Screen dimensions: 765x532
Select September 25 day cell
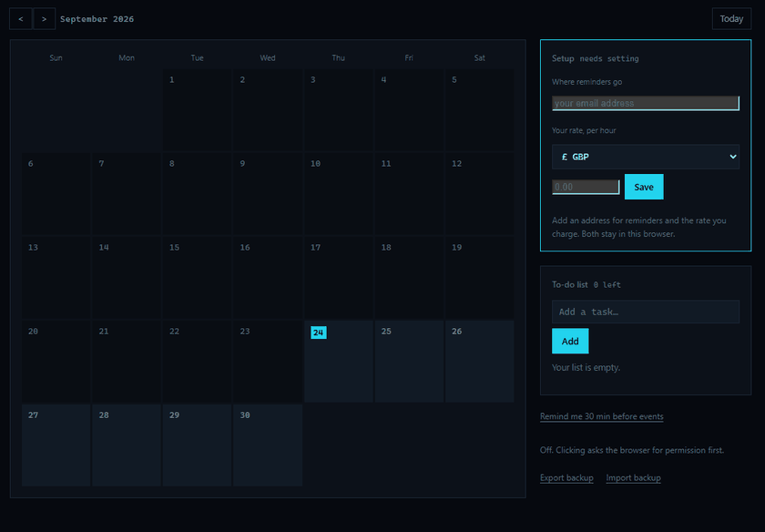coord(409,361)
